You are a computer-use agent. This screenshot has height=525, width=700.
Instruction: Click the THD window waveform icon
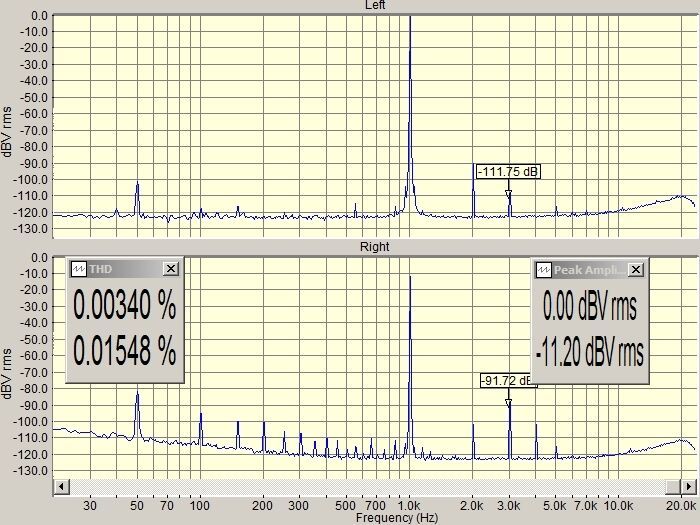(x=79, y=269)
